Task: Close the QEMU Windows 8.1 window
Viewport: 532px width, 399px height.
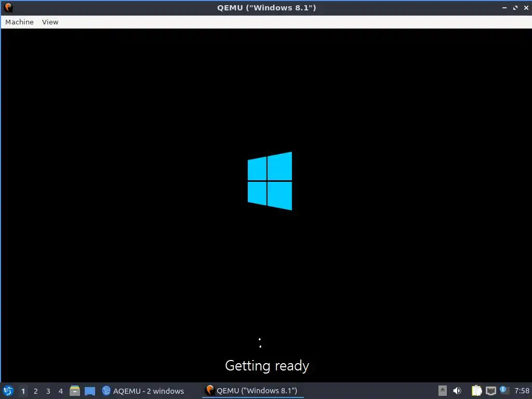Action: [x=526, y=7]
